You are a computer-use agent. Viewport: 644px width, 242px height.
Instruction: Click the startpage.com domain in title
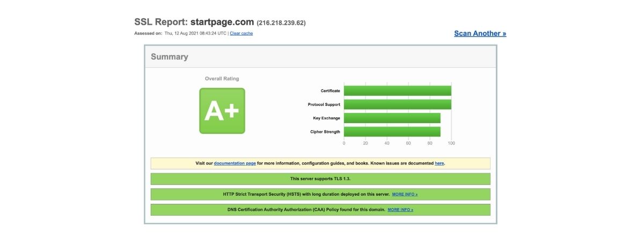click(x=222, y=22)
